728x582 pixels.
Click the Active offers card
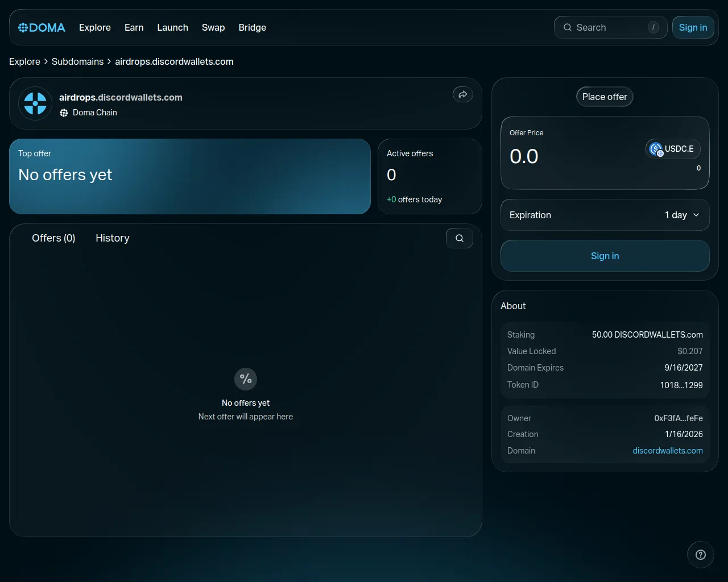point(430,176)
